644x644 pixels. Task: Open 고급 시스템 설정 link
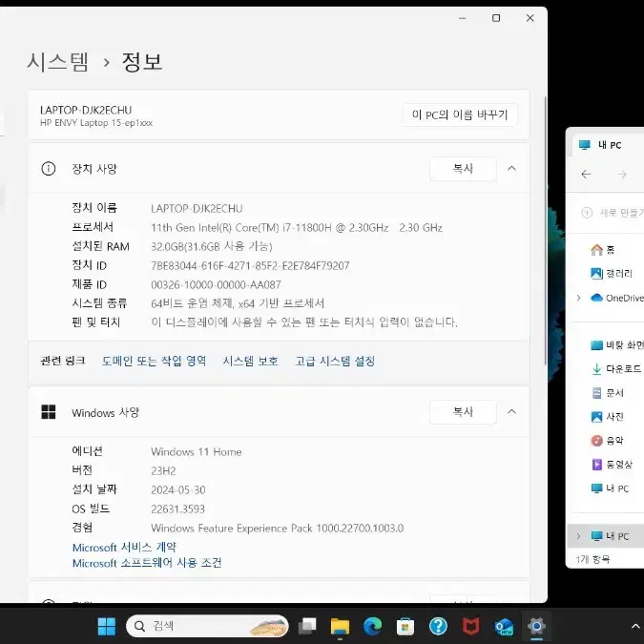pos(335,361)
